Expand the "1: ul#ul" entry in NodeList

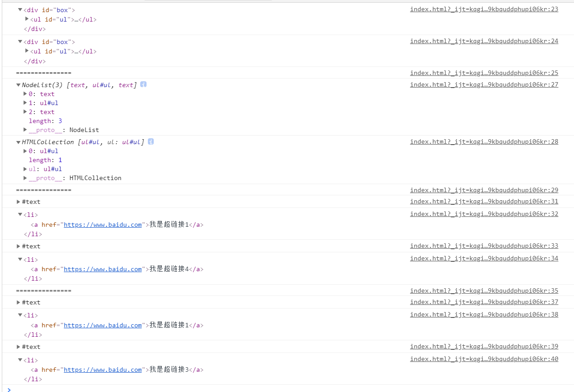[25, 103]
